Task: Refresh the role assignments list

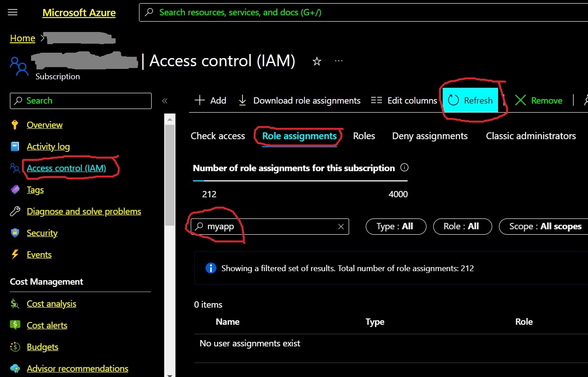Action: 470,100
